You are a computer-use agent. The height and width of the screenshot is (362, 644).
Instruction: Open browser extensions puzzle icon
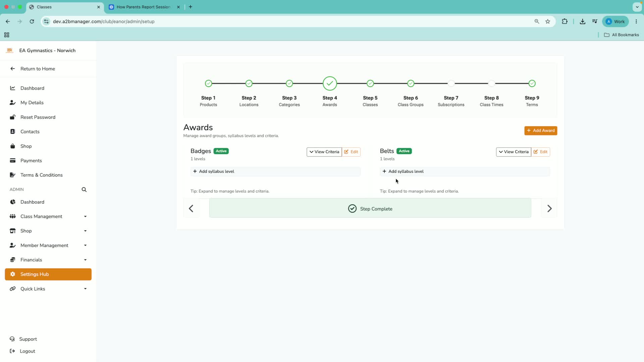coord(565,21)
